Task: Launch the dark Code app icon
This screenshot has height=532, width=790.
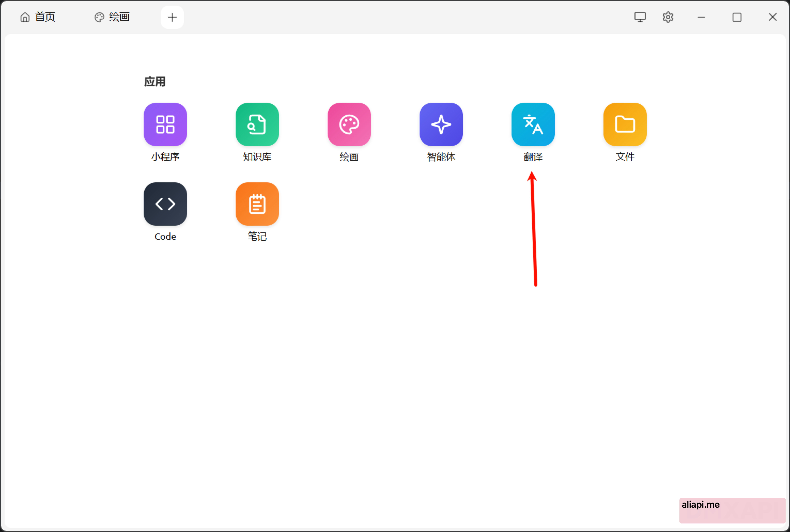Action: [x=165, y=204]
